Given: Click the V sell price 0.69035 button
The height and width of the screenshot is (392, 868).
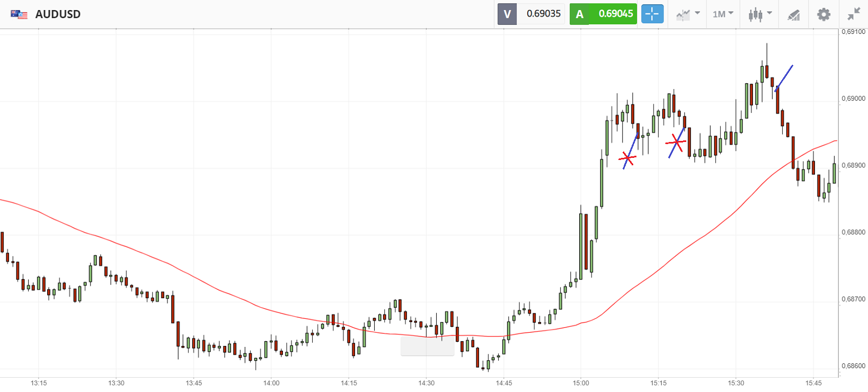Looking at the screenshot, I should tap(531, 14).
